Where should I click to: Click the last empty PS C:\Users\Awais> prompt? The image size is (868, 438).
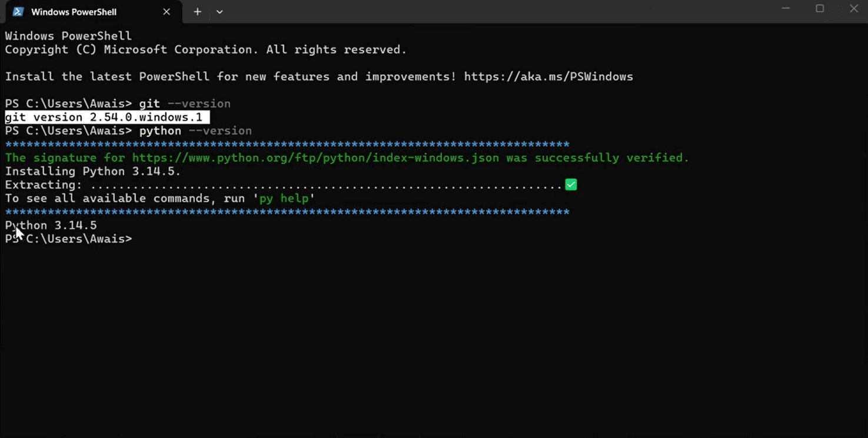pyautogui.click(x=69, y=239)
